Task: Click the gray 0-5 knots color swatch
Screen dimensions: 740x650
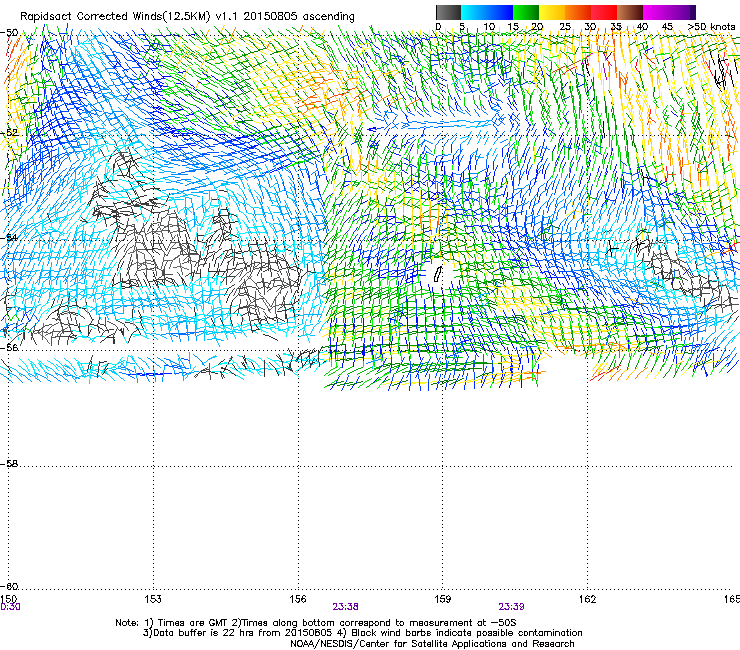Action: [x=448, y=12]
